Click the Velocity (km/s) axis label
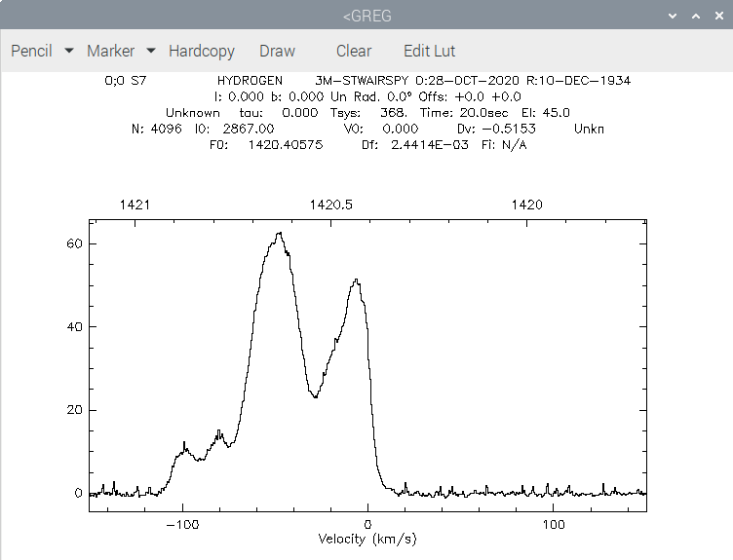 tap(366, 539)
